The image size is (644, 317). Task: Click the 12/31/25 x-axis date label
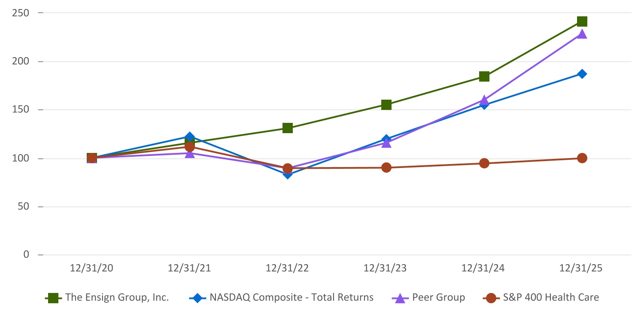(x=582, y=268)
